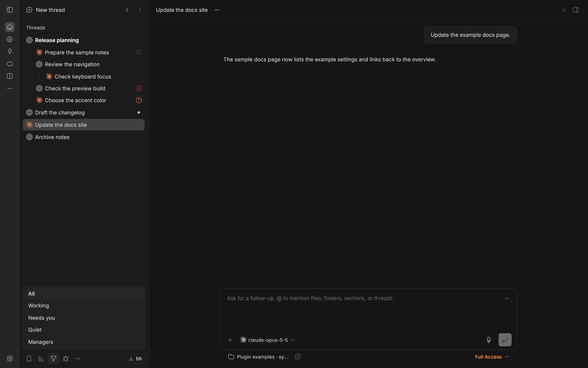Open the home icon in the sidebar
Image resolution: width=588 pixels, height=368 pixels.
10,27
